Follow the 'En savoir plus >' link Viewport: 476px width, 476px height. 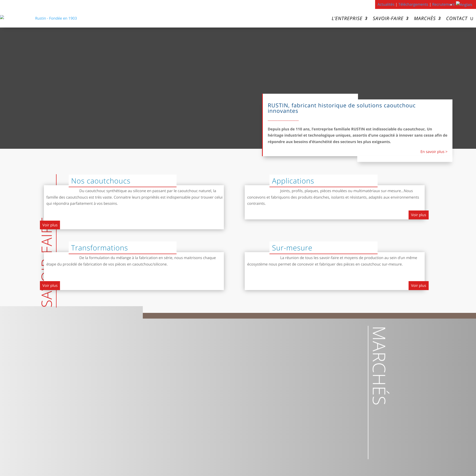[434, 151]
